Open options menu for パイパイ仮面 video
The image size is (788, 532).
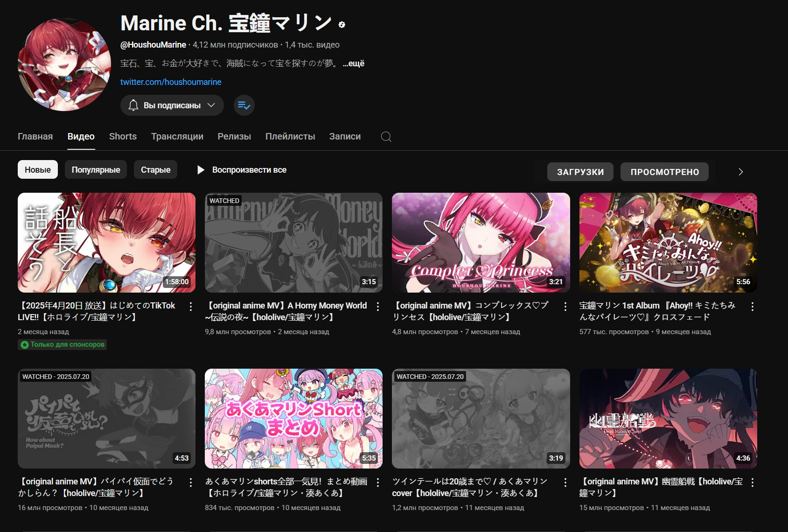pyautogui.click(x=191, y=483)
